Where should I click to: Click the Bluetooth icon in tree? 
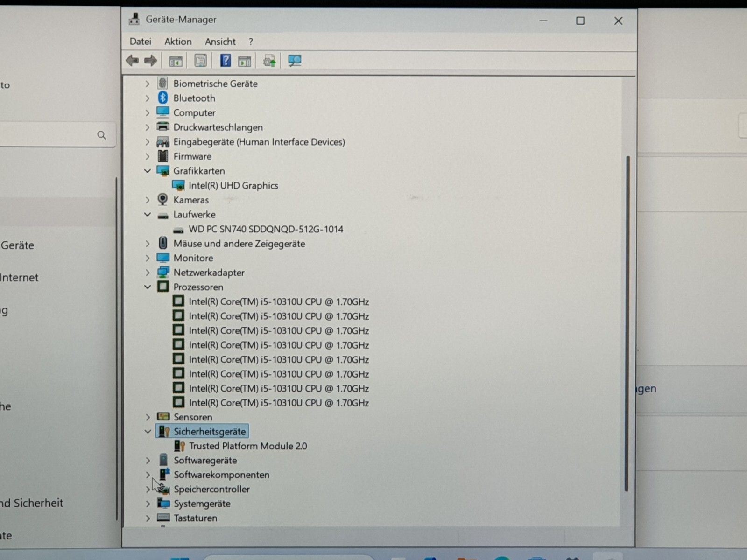pos(162,98)
